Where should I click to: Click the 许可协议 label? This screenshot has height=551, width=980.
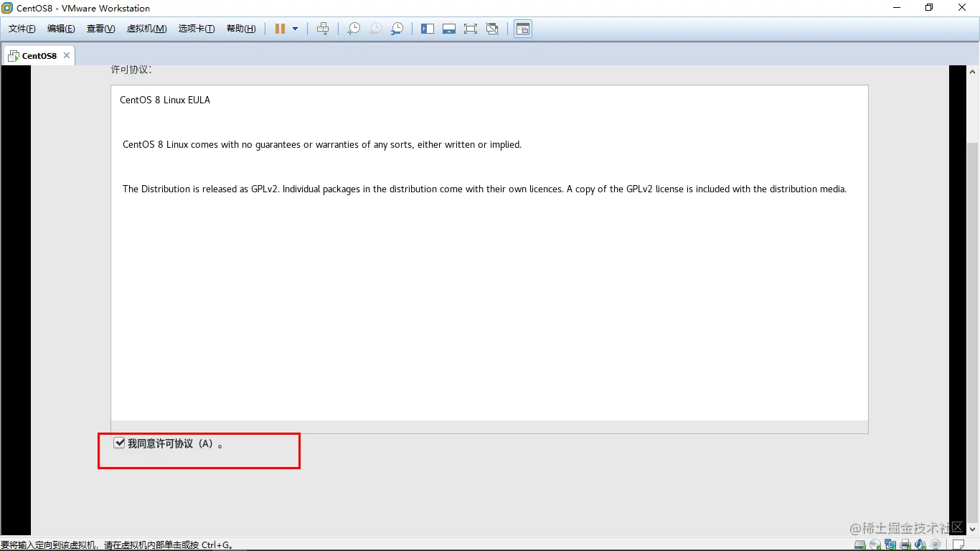click(x=131, y=70)
